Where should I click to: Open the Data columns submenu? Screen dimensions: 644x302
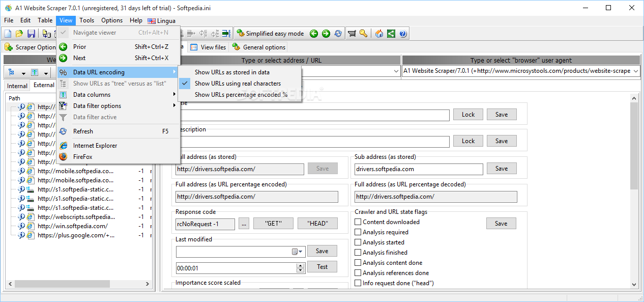[119, 94]
